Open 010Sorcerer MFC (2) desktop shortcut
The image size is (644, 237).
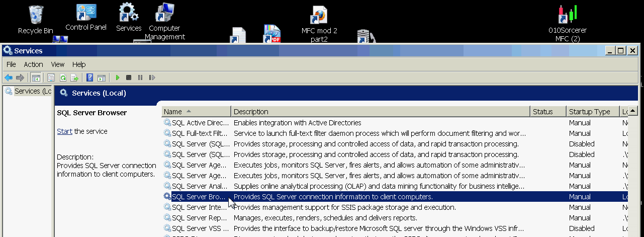point(568,24)
